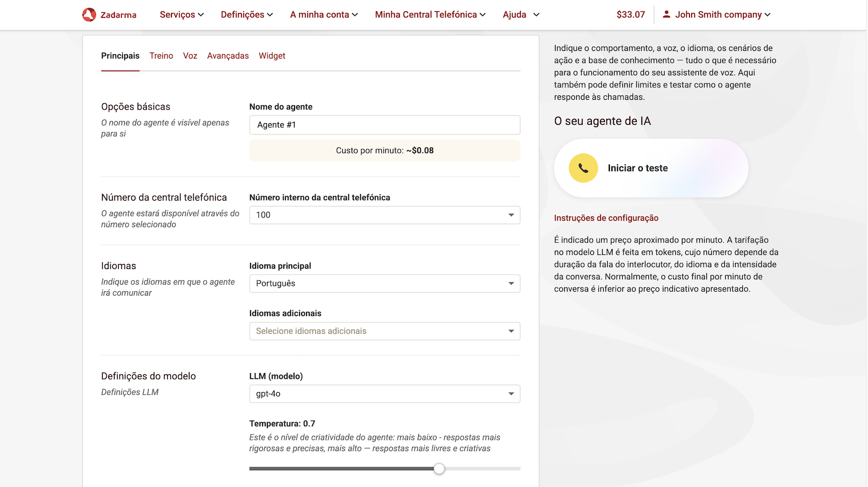Click the Nome do agente input field
Screen dimensions: 868x487
(x=385, y=125)
